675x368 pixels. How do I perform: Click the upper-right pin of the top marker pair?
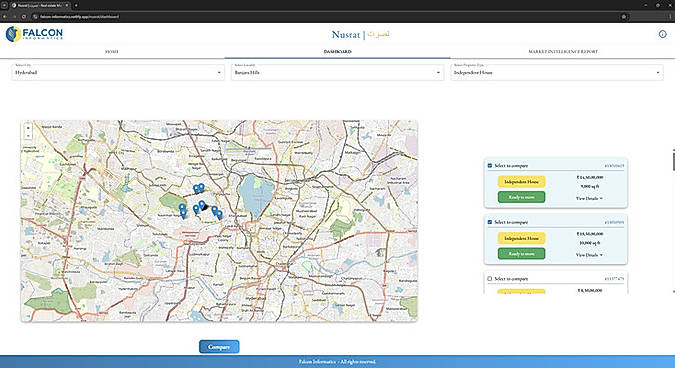[201, 187]
